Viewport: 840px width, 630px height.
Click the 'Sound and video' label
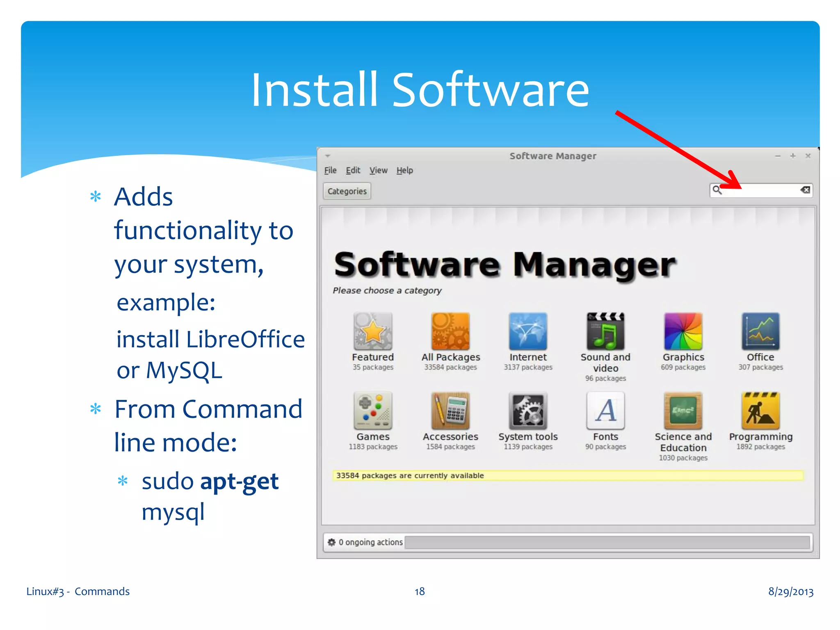(x=605, y=363)
